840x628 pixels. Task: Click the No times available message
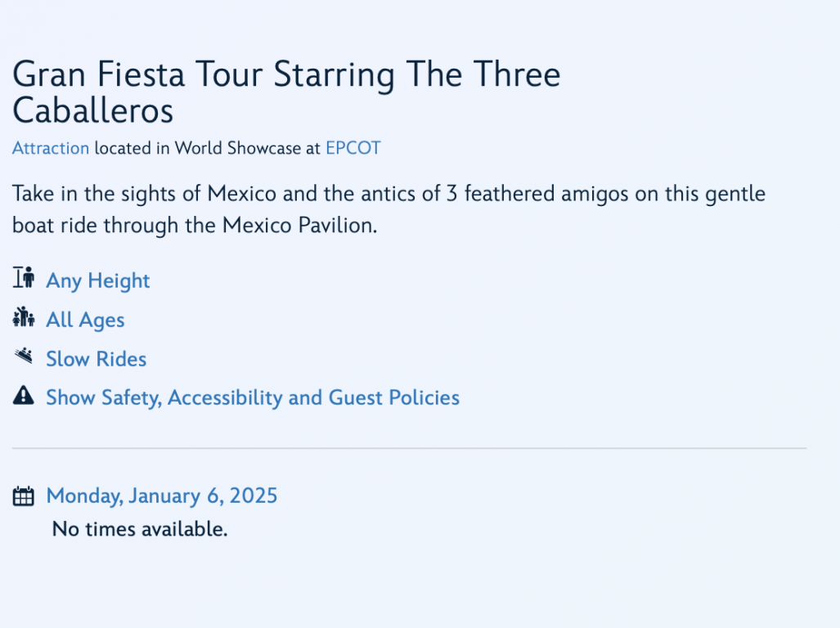pyautogui.click(x=140, y=529)
